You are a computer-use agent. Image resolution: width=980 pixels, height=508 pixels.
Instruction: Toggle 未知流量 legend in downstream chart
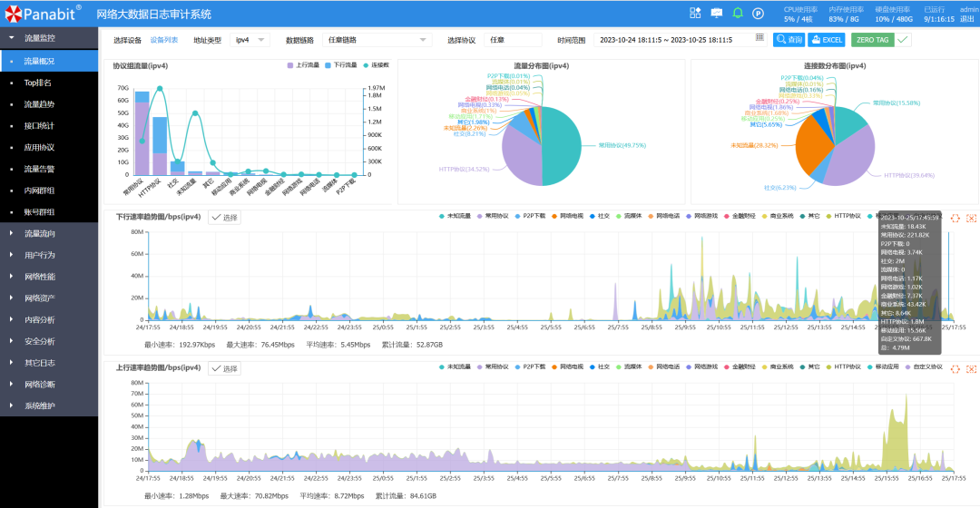455,216
